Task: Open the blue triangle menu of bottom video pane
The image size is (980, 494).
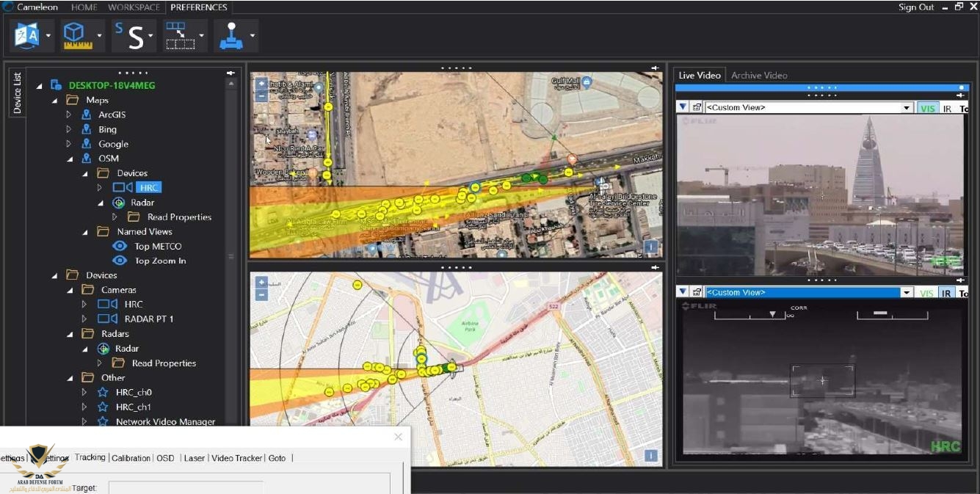Action: pyautogui.click(x=683, y=292)
